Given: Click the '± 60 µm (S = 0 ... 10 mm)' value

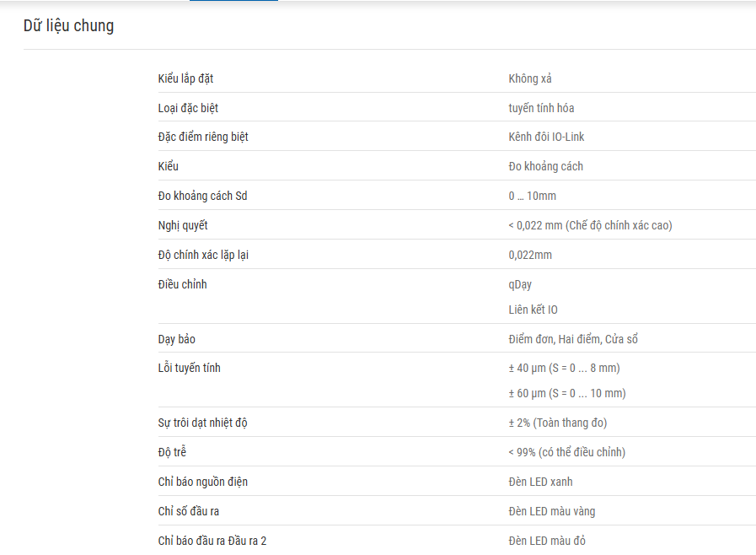Looking at the screenshot, I should pos(567,393).
